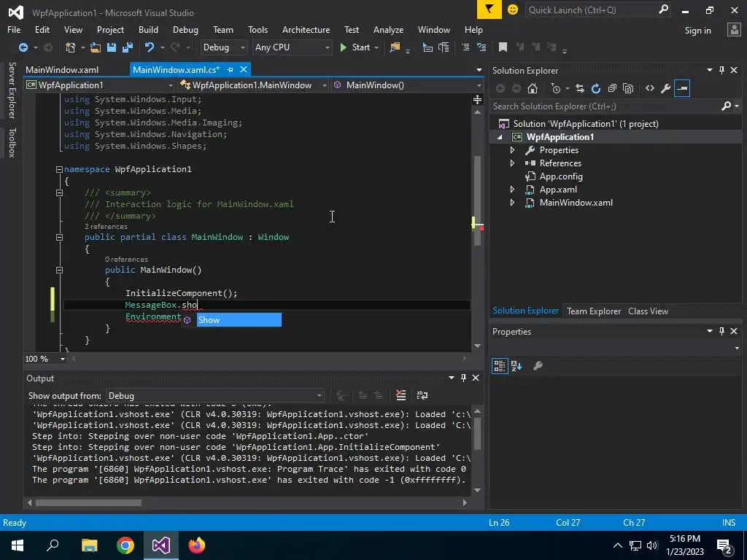Image resolution: width=747 pixels, height=560 pixels.
Task: Switch to the MainWindow.xaml tab
Action: 63,69
